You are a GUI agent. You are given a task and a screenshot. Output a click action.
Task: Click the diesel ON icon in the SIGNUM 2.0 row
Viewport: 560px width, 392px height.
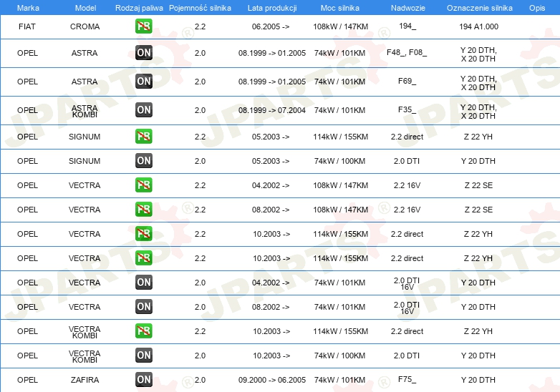click(143, 161)
